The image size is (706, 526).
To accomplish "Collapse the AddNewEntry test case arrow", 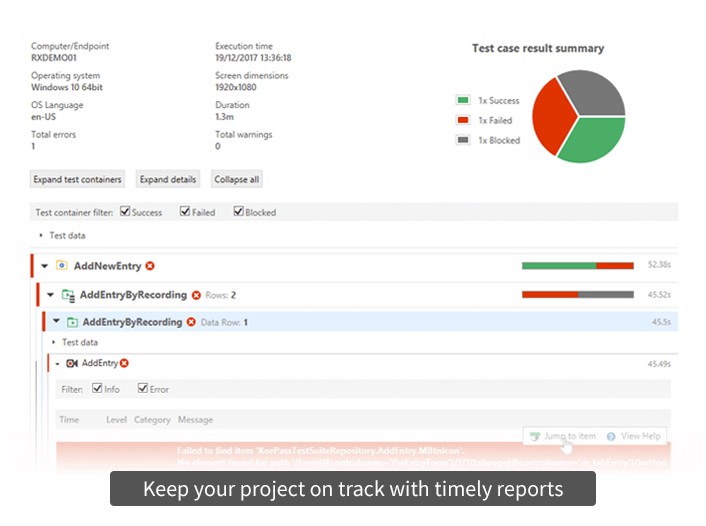I will pos(45,266).
